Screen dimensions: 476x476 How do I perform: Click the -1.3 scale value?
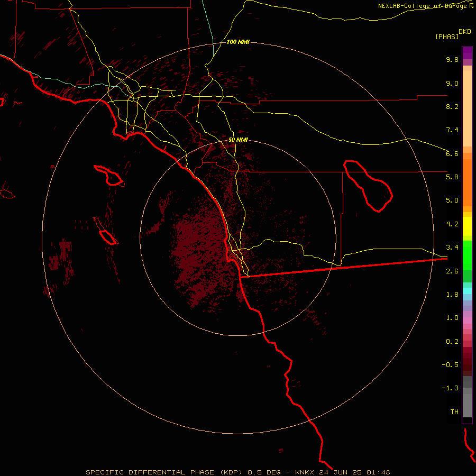coord(450,388)
